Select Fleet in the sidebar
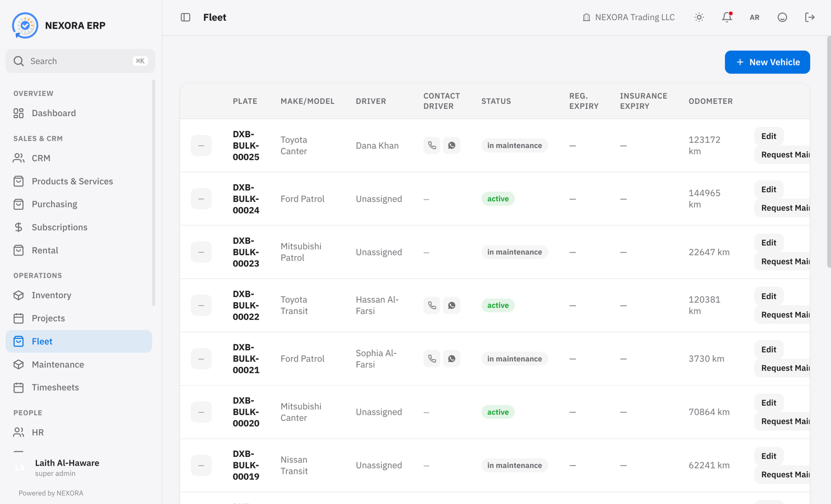The height and width of the screenshot is (504, 831). pos(79,342)
